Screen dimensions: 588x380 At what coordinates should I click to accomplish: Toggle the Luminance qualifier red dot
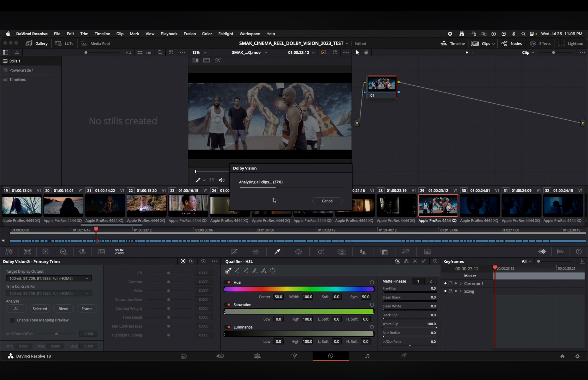coord(229,327)
